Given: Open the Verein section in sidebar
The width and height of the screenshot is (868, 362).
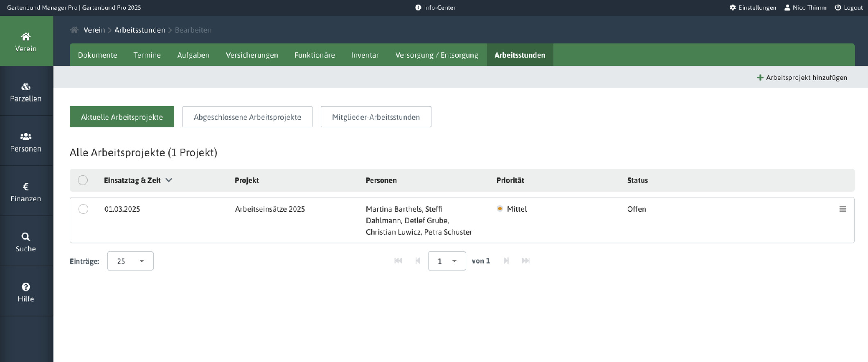Looking at the screenshot, I should (x=26, y=41).
